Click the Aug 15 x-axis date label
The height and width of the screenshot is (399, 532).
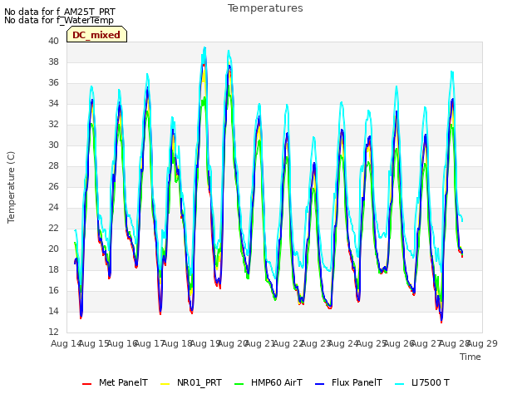point(94,343)
